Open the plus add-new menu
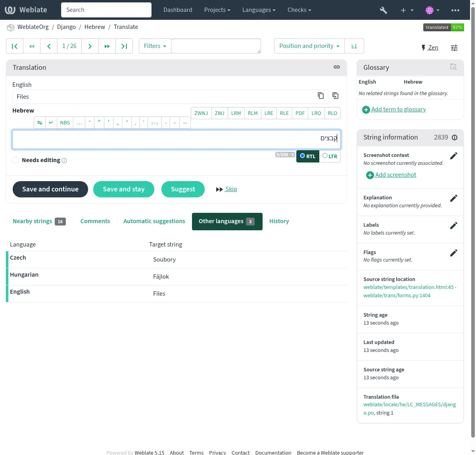Screen dimensions: 476x455 pyautogui.click(x=407, y=10)
